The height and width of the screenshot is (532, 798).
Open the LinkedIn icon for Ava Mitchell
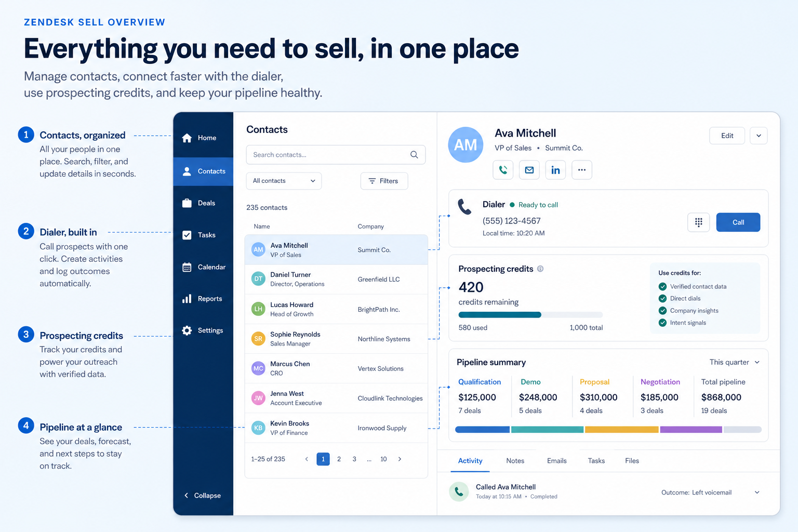tap(555, 170)
